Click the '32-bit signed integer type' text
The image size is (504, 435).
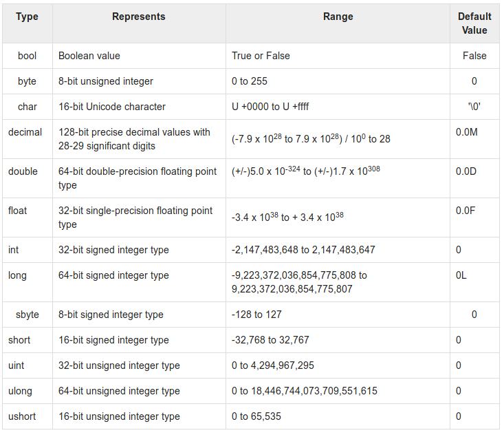pos(113,250)
